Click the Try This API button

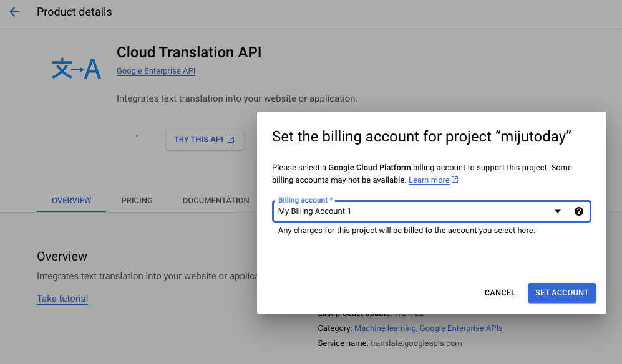pos(205,140)
